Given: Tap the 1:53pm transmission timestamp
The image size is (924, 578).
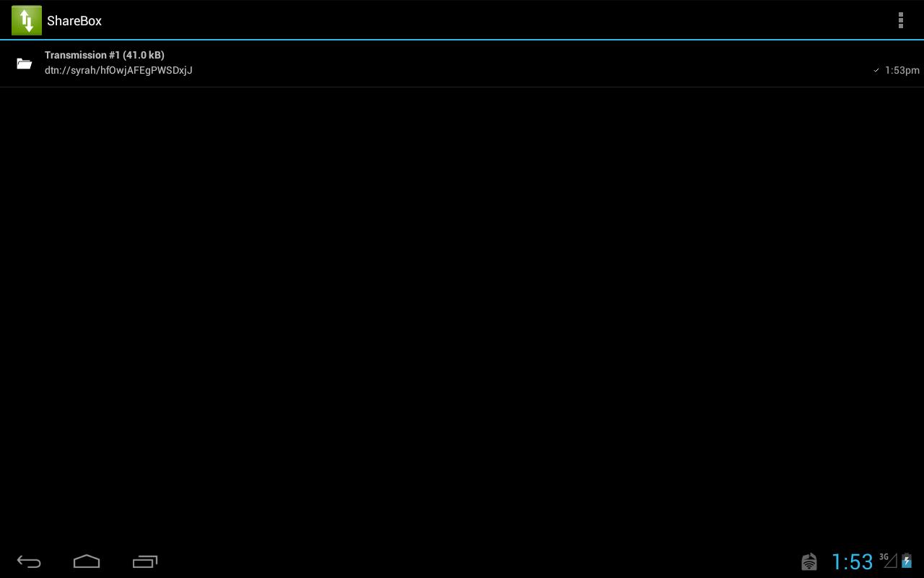Looking at the screenshot, I should (x=902, y=70).
